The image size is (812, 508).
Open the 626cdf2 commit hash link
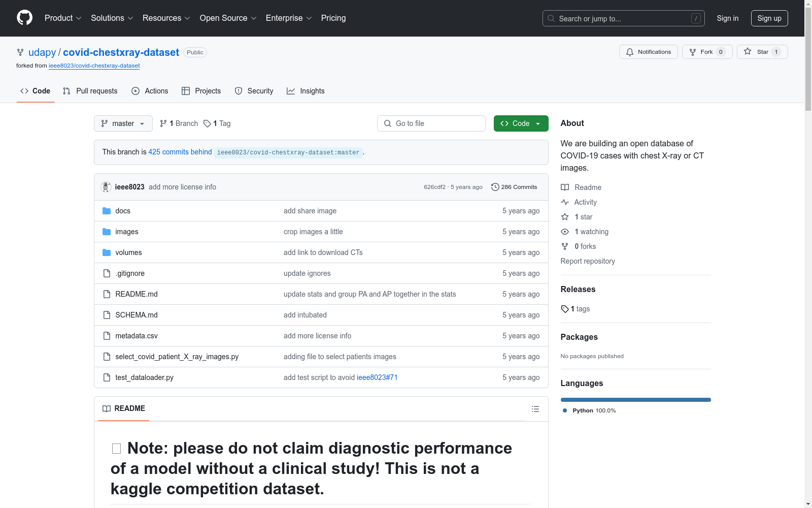point(435,187)
